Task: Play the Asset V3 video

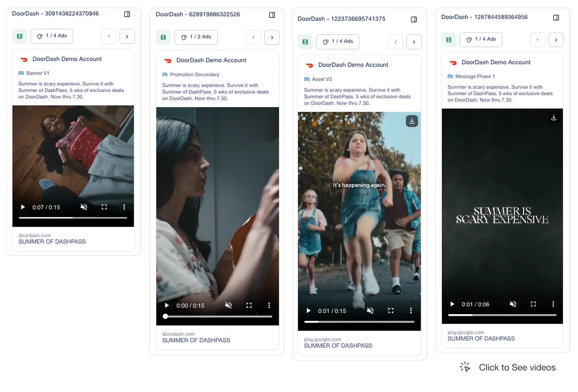Action: pyautogui.click(x=308, y=311)
